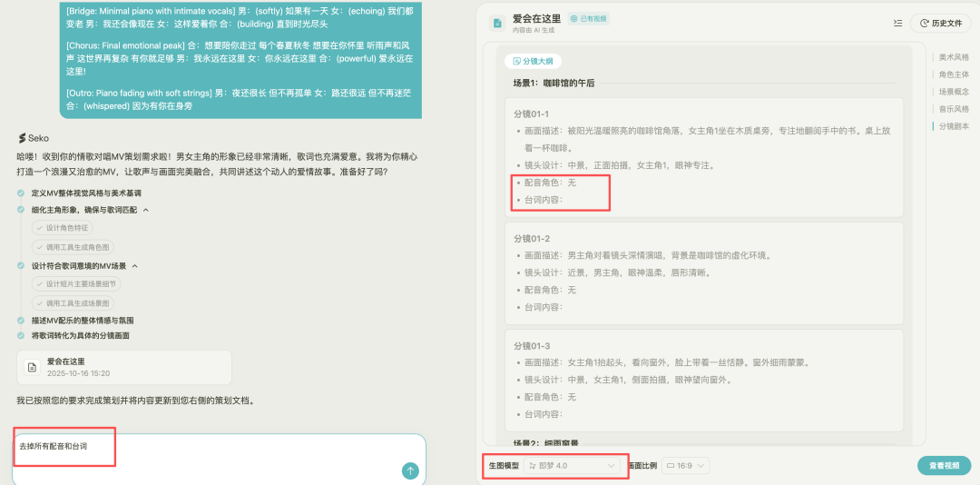Click the 场景1：咖啡馆的午后 heading

point(554,83)
